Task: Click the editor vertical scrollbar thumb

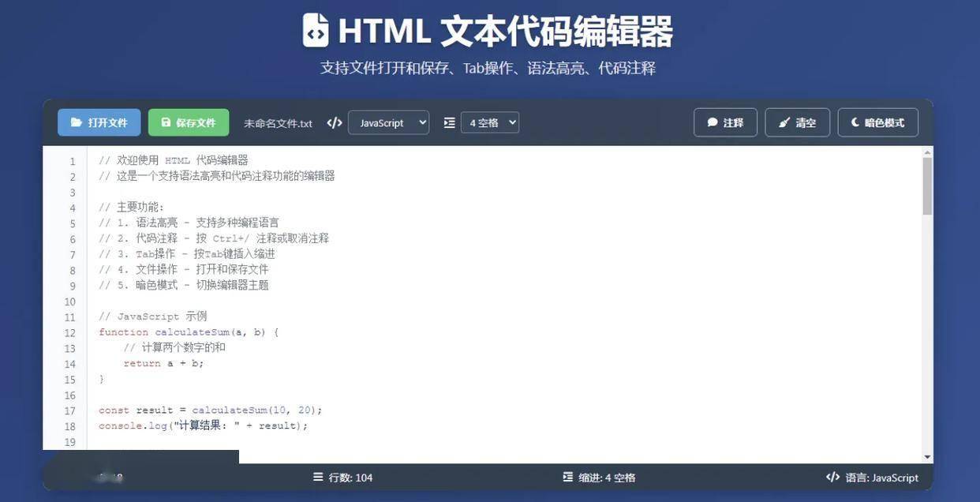Action: pyautogui.click(x=927, y=185)
